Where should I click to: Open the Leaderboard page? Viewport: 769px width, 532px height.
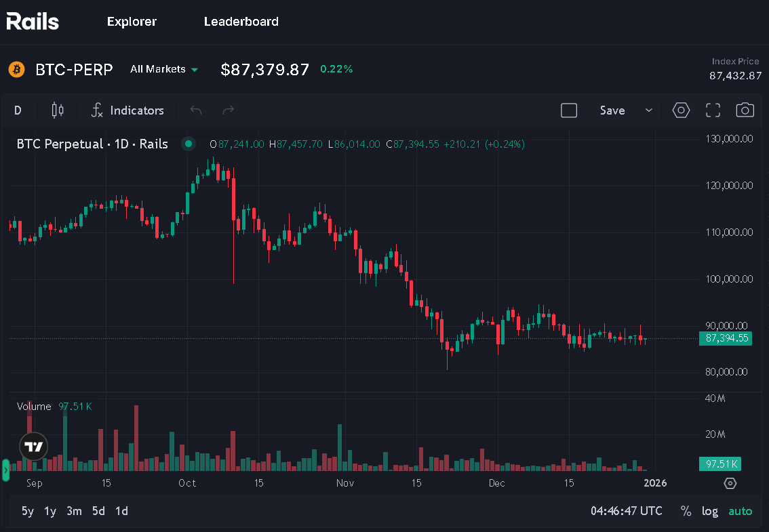pyautogui.click(x=241, y=22)
